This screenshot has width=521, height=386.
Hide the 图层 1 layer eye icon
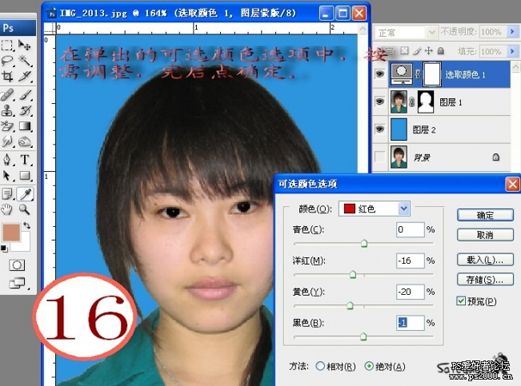coord(380,102)
